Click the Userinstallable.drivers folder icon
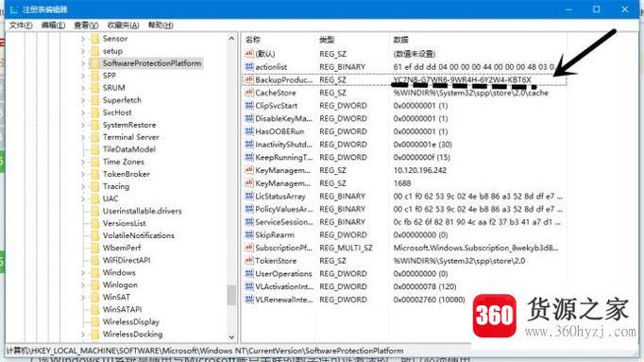The width and height of the screenshot is (644, 362). pos(94,211)
